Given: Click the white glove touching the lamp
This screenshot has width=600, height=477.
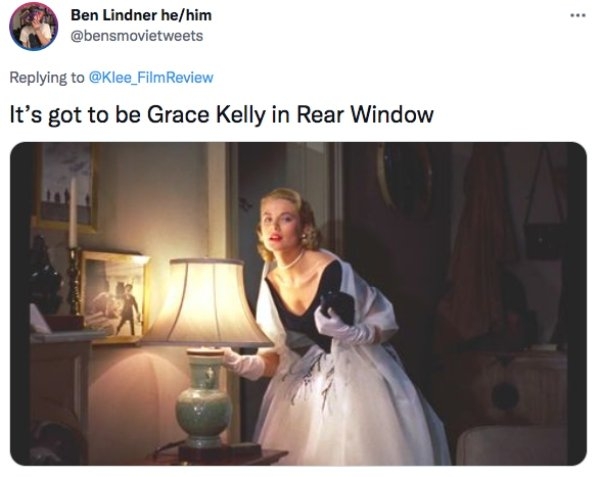Looking at the screenshot, I should pyautogui.click(x=245, y=363).
